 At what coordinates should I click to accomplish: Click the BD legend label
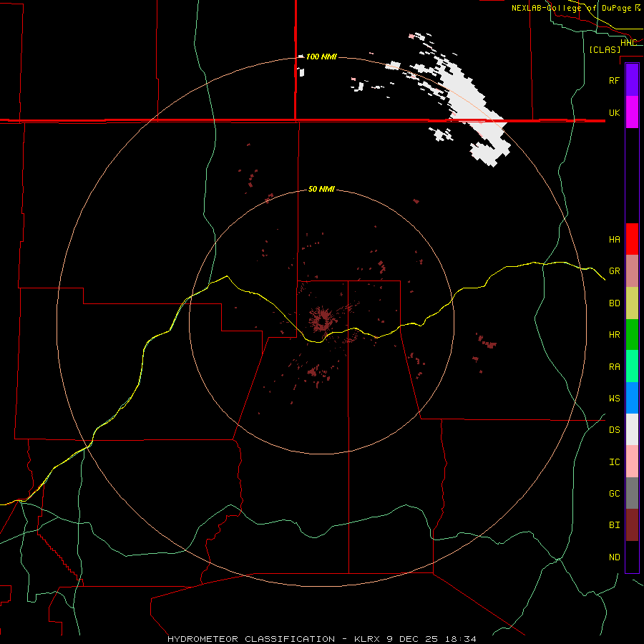pyautogui.click(x=614, y=303)
